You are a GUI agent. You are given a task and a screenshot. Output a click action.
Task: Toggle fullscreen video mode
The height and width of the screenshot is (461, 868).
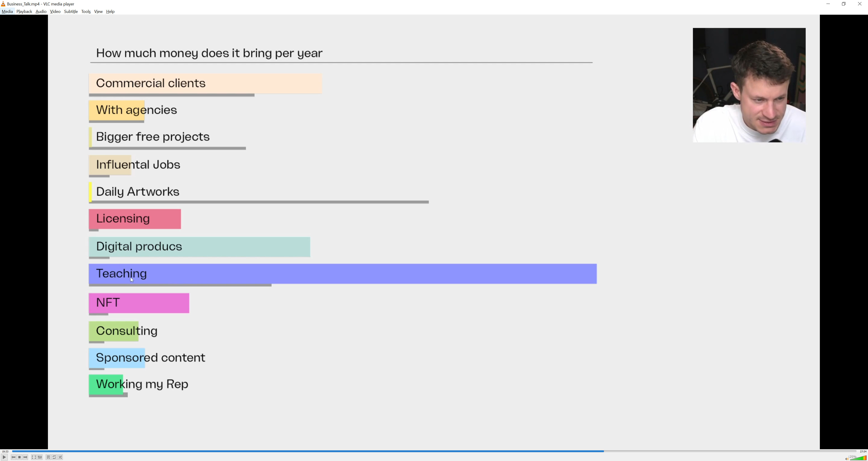pyautogui.click(x=34, y=457)
